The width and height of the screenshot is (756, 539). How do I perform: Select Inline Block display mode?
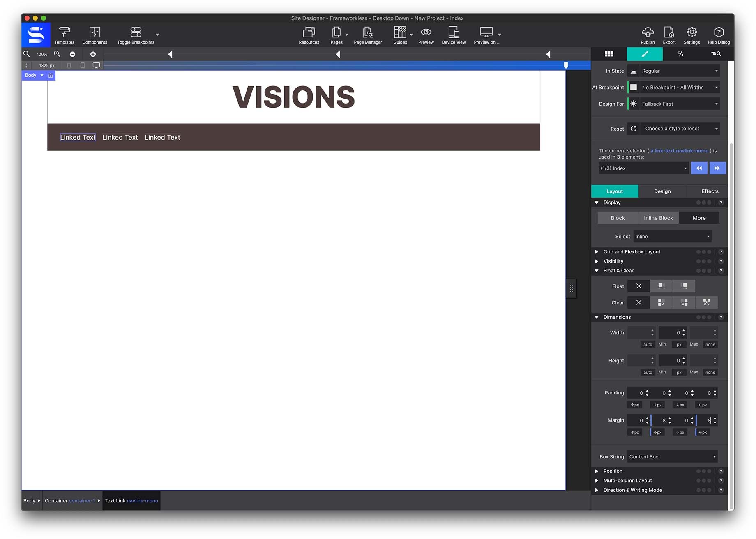pos(658,218)
